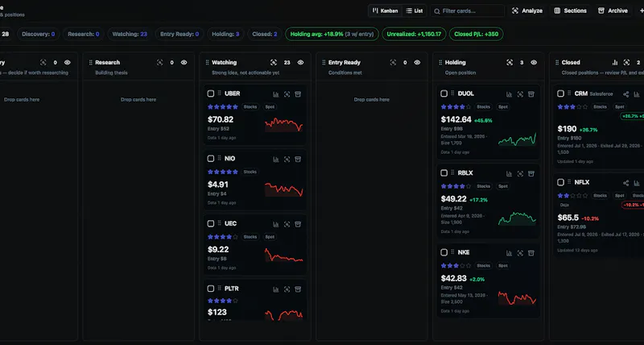Hide the Holding column with eye icon
This screenshot has width=644, height=345.
click(534, 63)
